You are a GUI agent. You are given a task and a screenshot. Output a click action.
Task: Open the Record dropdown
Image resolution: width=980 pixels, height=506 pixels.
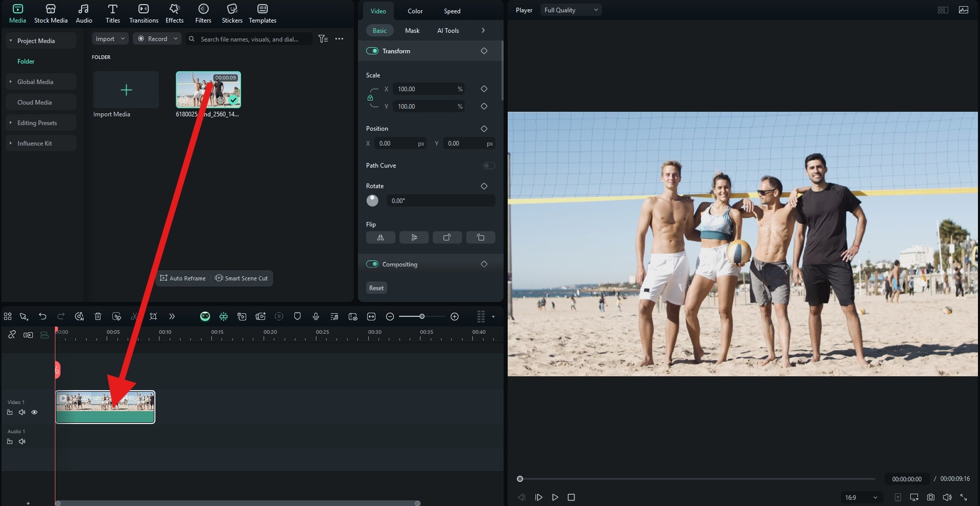157,38
